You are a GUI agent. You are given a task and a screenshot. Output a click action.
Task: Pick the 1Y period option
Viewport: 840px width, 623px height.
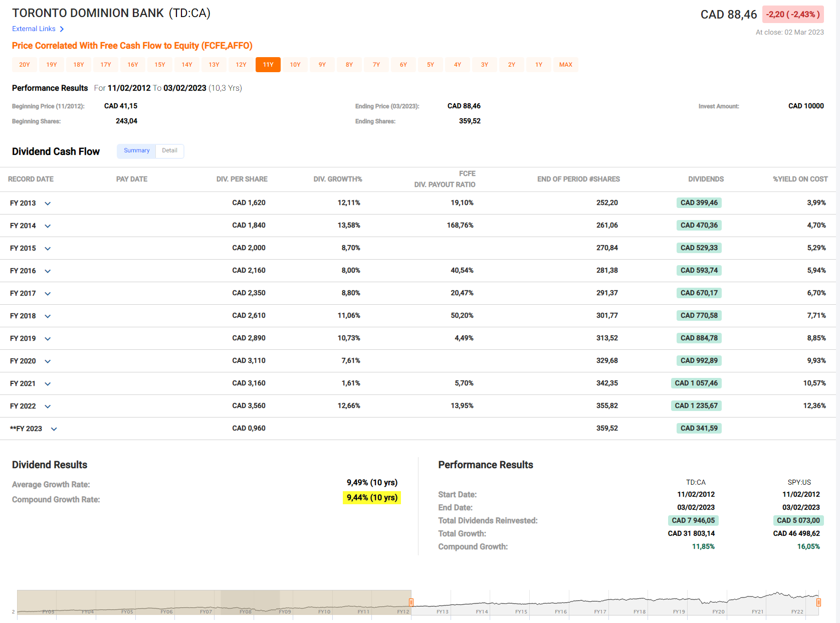[539, 65]
